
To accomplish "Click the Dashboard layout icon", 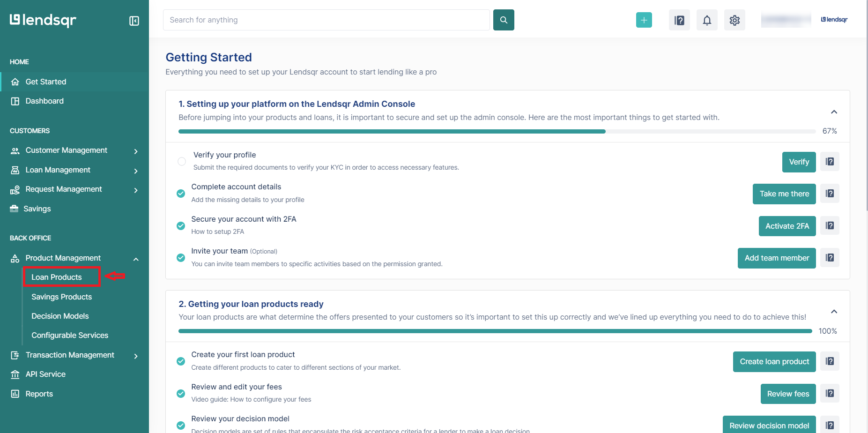I will (x=15, y=101).
